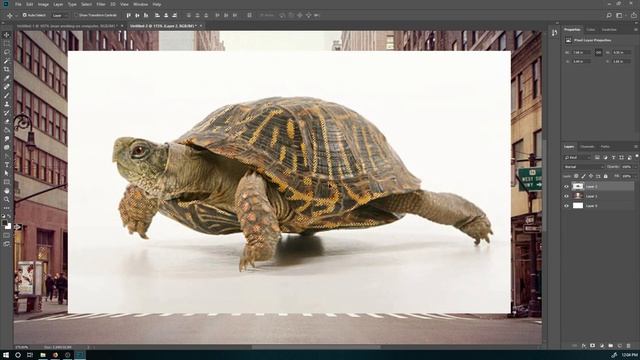Screen dimensions: 640x360
Task: Select the Lasso tool
Action: [6, 52]
